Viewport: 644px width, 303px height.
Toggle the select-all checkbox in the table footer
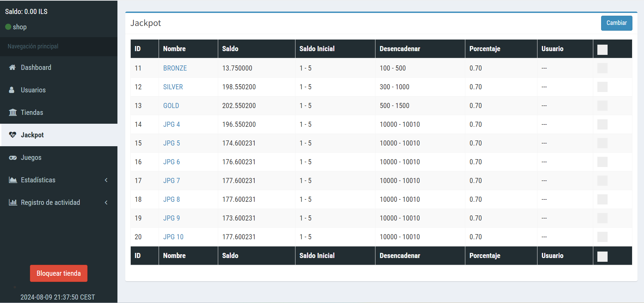[x=602, y=257]
